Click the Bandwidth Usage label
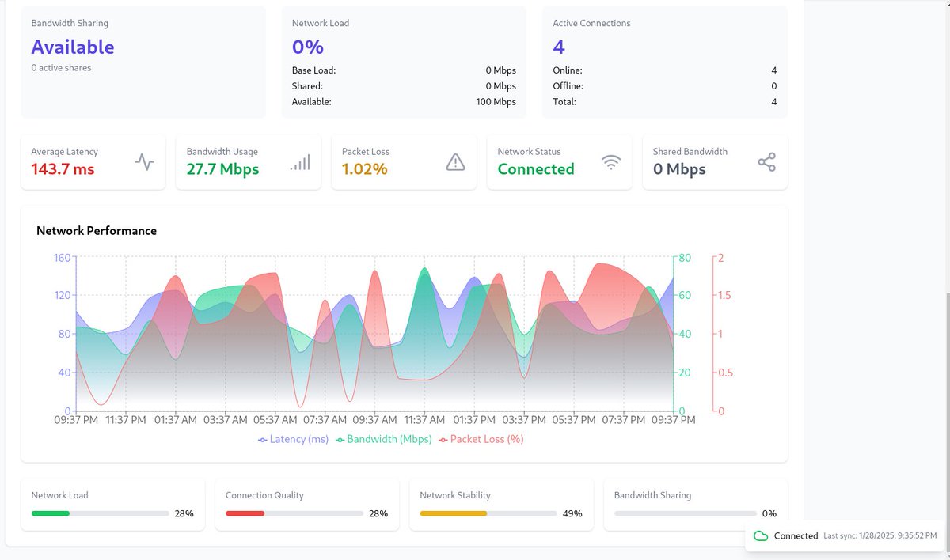The width and height of the screenshot is (950, 560). 222,152
